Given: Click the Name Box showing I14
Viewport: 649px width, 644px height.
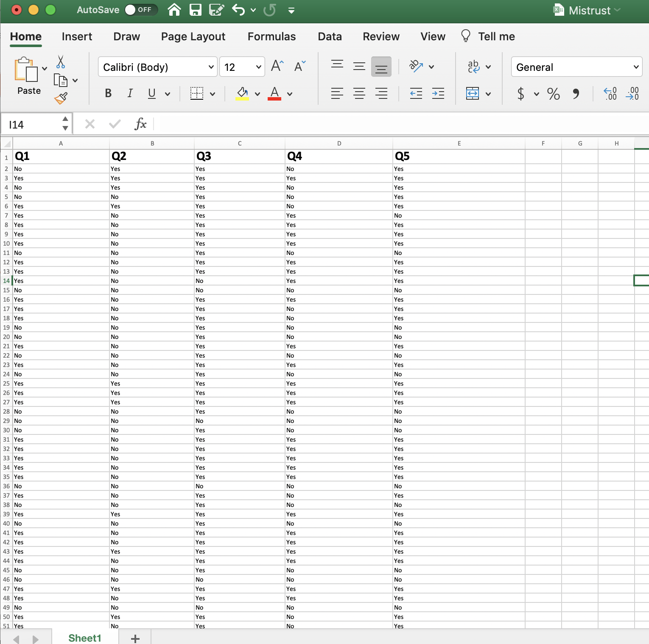Looking at the screenshot, I should (x=36, y=124).
